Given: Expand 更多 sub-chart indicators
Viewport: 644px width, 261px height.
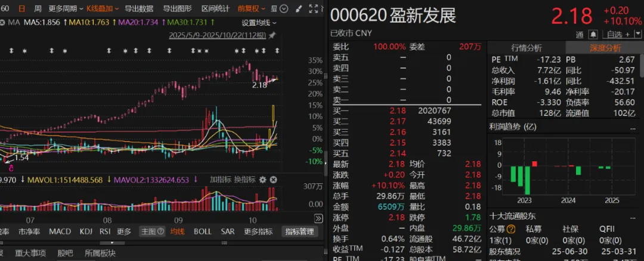Looking at the screenshot, I should (124, 231).
